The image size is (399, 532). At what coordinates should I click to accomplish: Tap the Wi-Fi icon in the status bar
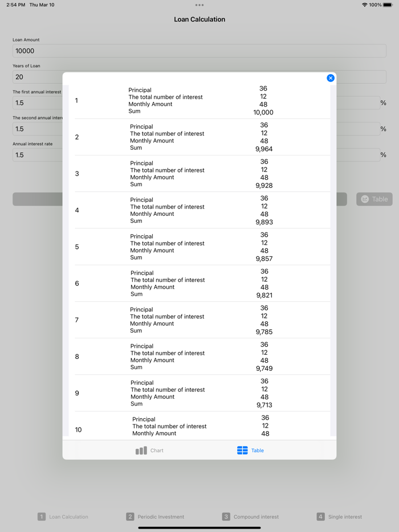[x=364, y=5]
